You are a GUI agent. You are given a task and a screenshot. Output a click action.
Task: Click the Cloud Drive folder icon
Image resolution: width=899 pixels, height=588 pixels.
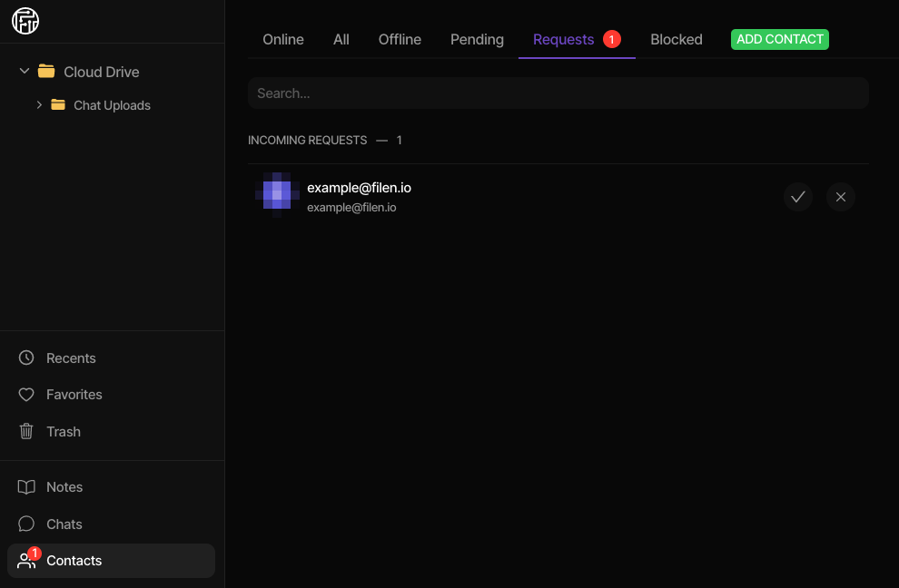(46, 71)
